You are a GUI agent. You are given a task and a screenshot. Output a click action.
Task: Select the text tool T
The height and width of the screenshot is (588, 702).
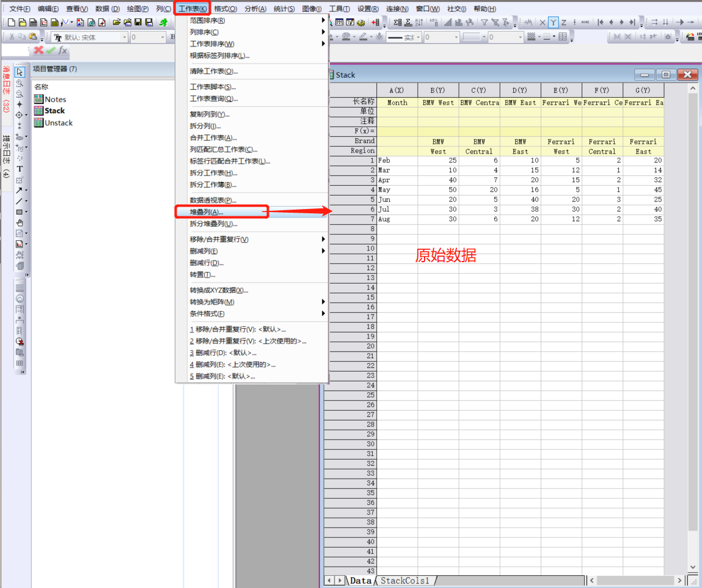click(20, 169)
